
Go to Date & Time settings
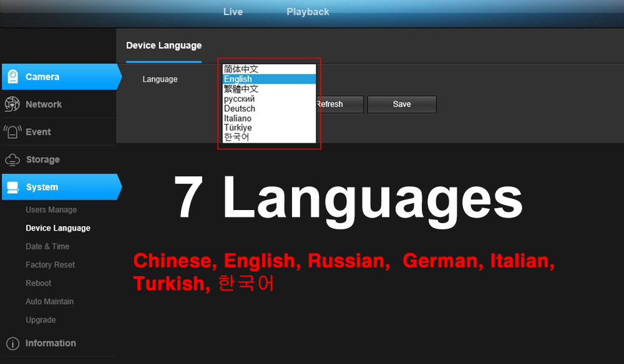47,246
